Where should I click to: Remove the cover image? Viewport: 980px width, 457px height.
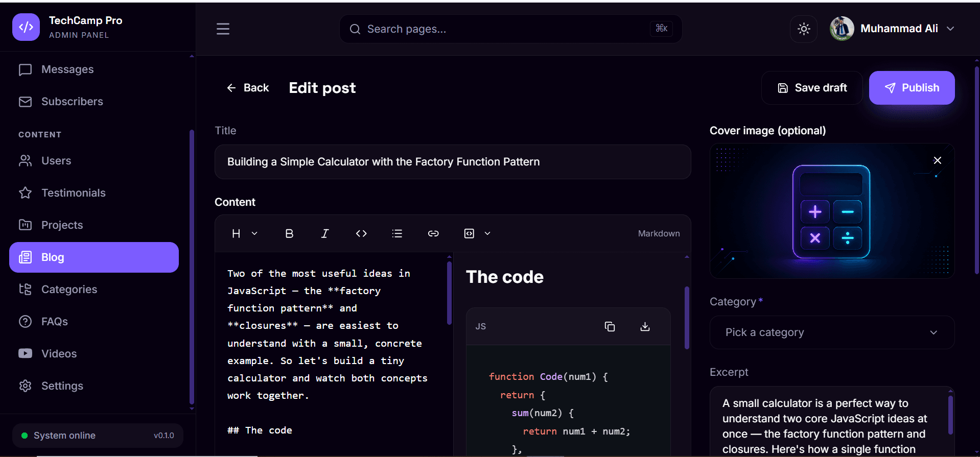pos(938,160)
